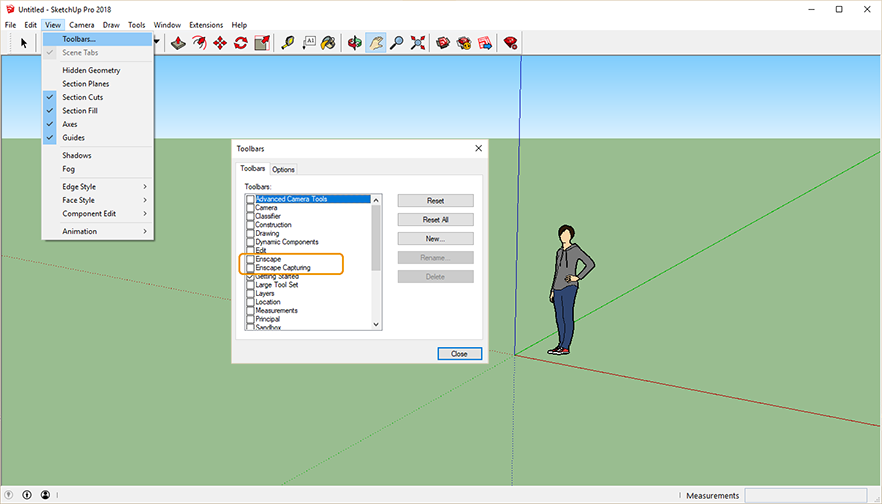
Task: Enable the Layers toolbar checkbox
Action: click(250, 294)
